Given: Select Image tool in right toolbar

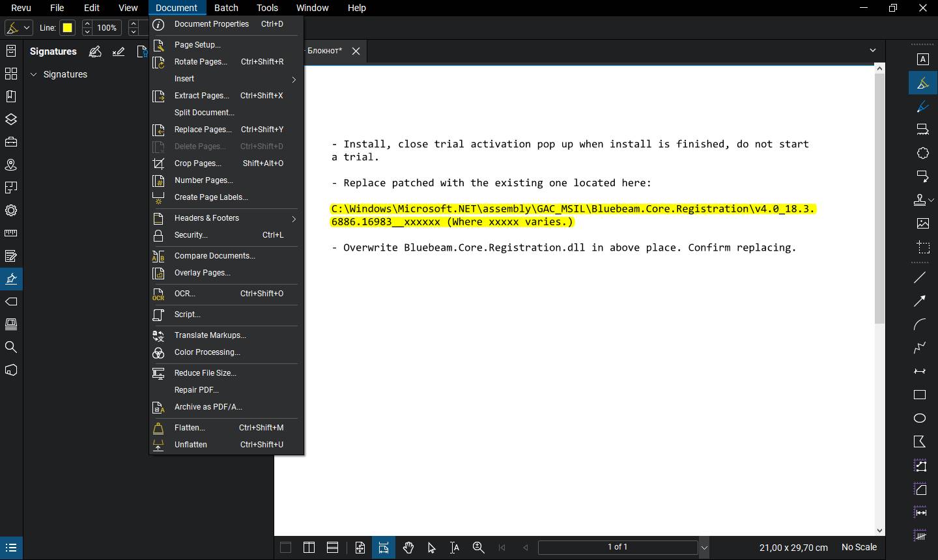Looking at the screenshot, I should point(923,223).
